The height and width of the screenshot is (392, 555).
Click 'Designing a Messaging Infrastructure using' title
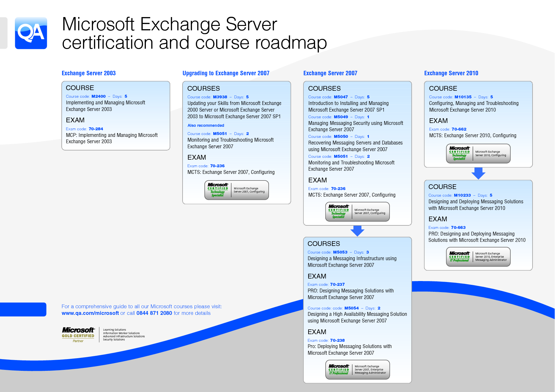(x=352, y=259)
